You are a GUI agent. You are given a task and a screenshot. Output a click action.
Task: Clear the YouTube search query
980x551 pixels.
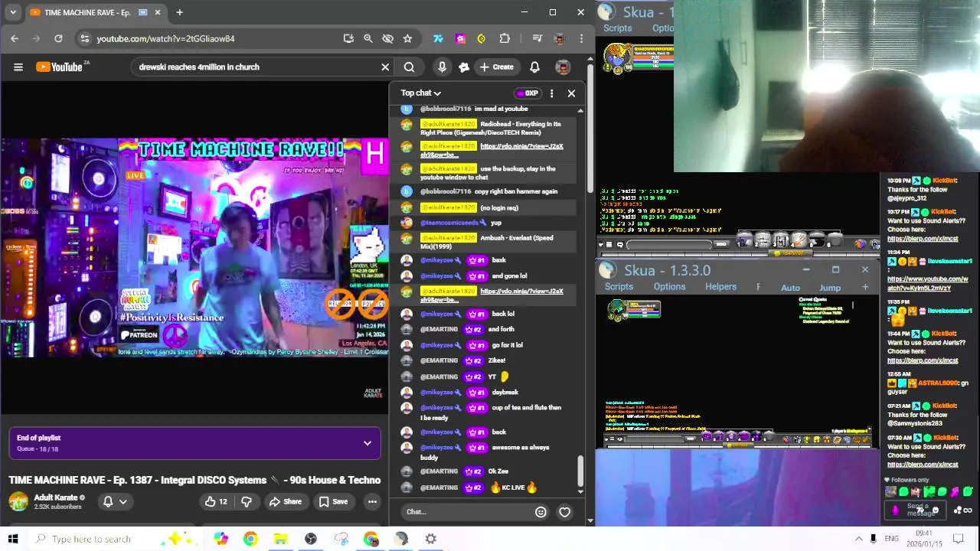click(x=385, y=67)
